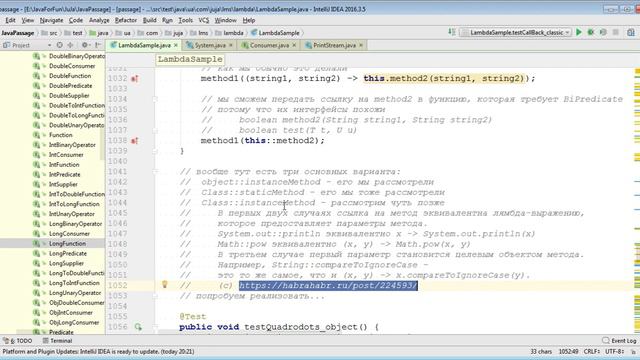Select ObjIntConsumer in the project tree
The image size is (640, 360).
pyautogui.click(x=71, y=313)
